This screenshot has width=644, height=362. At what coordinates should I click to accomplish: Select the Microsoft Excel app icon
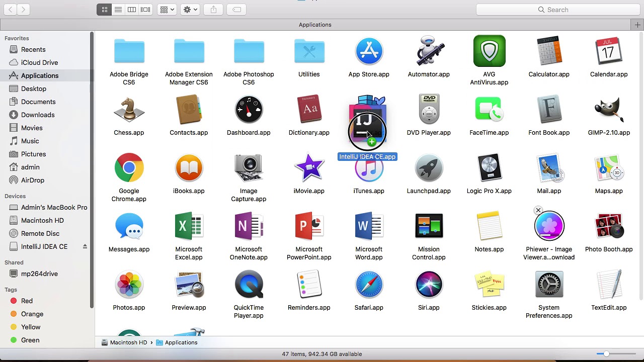pyautogui.click(x=189, y=226)
